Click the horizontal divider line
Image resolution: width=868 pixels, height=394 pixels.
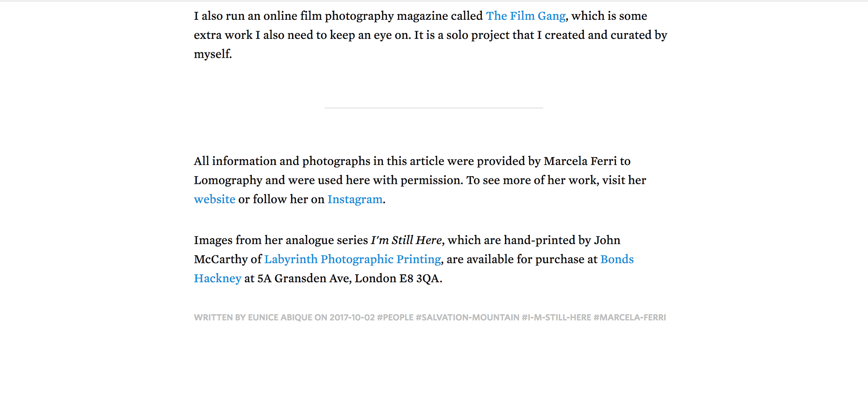[434, 108]
